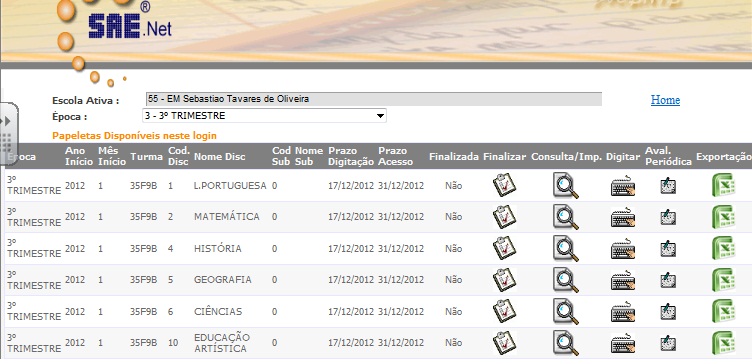Click Finalizar icon for CIÊNCIAS row

point(505,311)
